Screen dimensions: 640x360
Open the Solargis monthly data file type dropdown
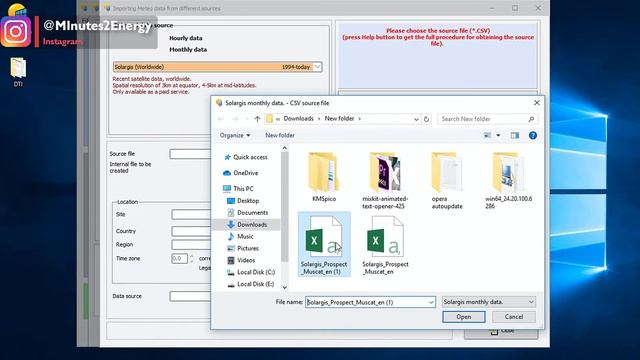pyautogui.click(x=489, y=302)
